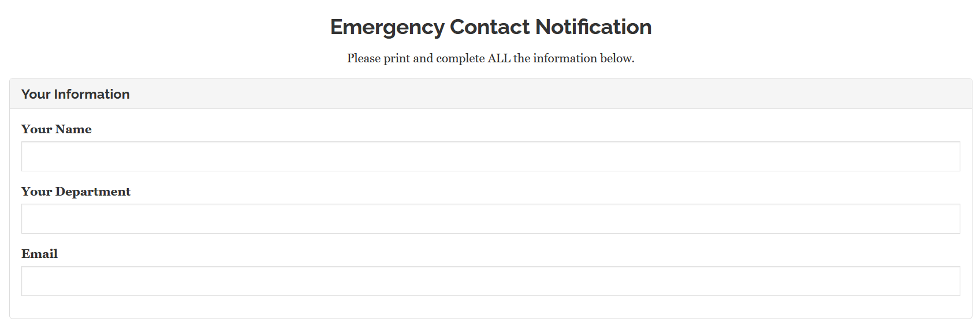This screenshot has width=980, height=326.
Task: Focus the Your Department input box
Action: [490, 219]
